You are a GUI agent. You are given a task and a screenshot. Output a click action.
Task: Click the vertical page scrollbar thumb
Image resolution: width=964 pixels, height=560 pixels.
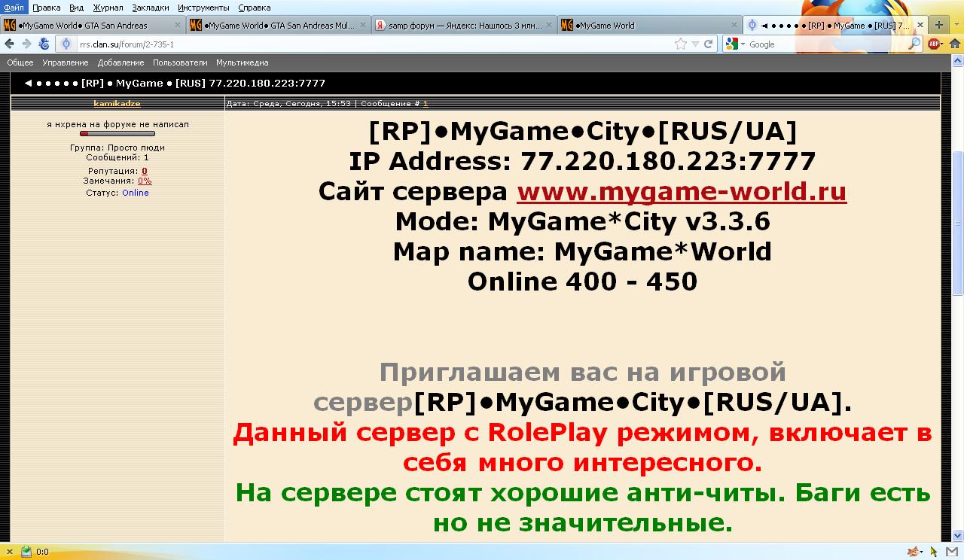(x=958, y=223)
